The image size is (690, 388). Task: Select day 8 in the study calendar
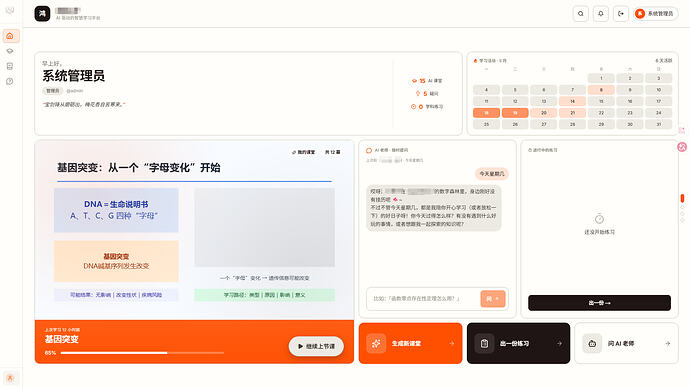click(601, 90)
